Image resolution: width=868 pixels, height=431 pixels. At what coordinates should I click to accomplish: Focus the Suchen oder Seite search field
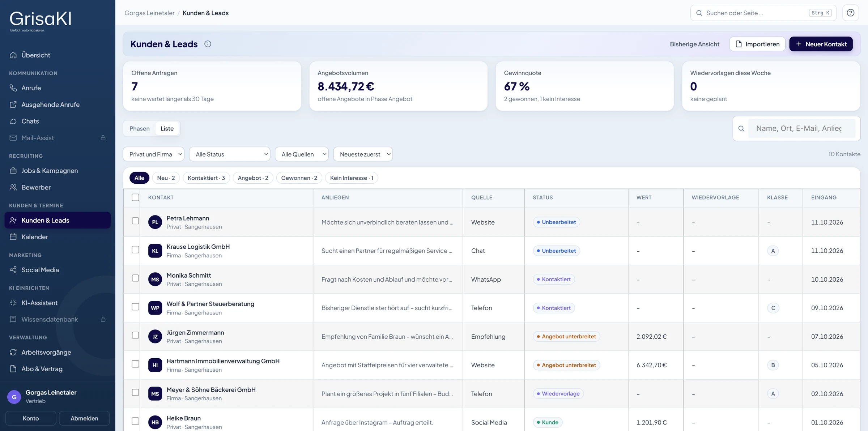coord(763,13)
